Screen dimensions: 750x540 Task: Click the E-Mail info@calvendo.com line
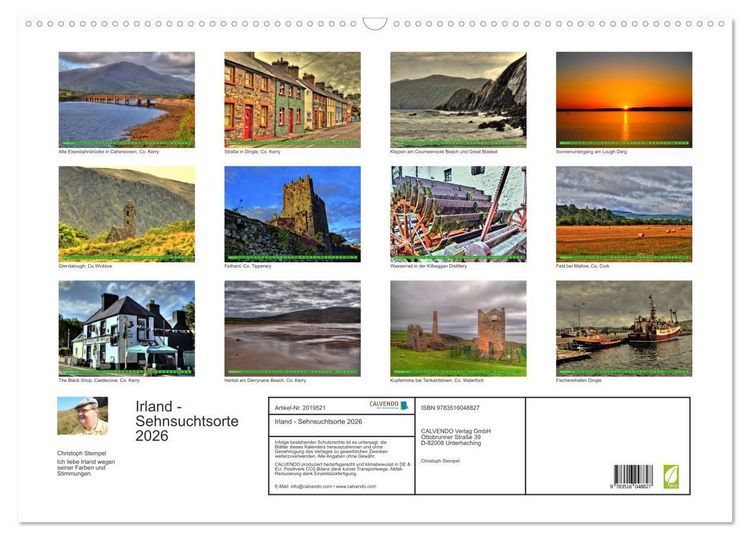(x=325, y=486)
